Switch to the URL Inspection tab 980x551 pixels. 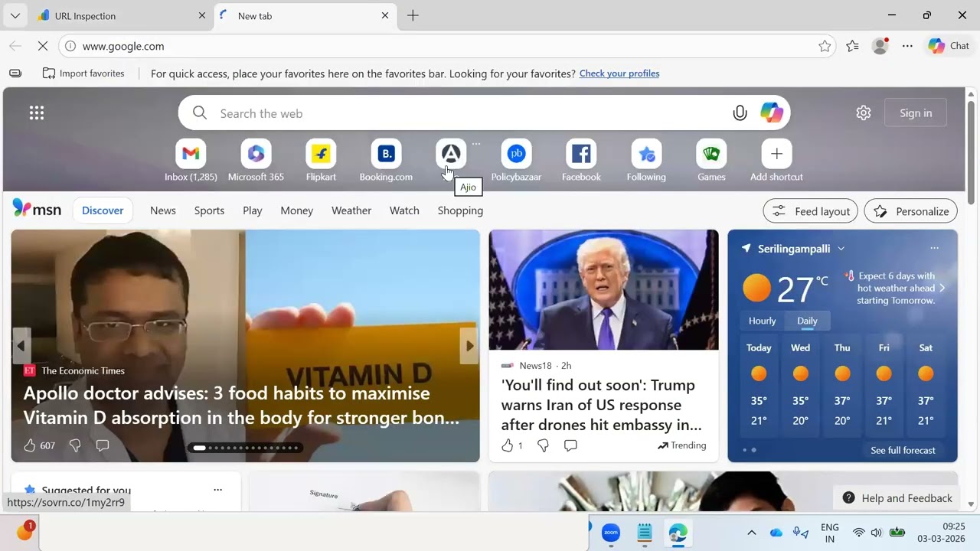click(121, 15)
